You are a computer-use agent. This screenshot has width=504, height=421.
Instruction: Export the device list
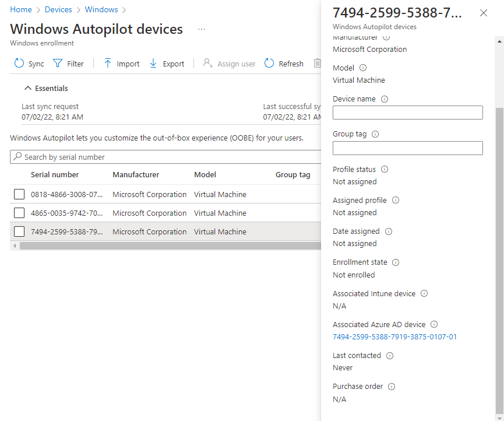click(167, 64)
